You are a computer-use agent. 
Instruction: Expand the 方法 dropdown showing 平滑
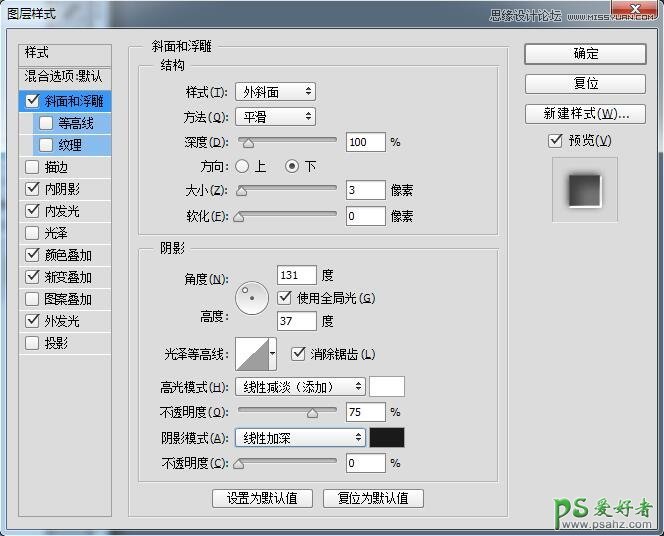pos(275,117)
